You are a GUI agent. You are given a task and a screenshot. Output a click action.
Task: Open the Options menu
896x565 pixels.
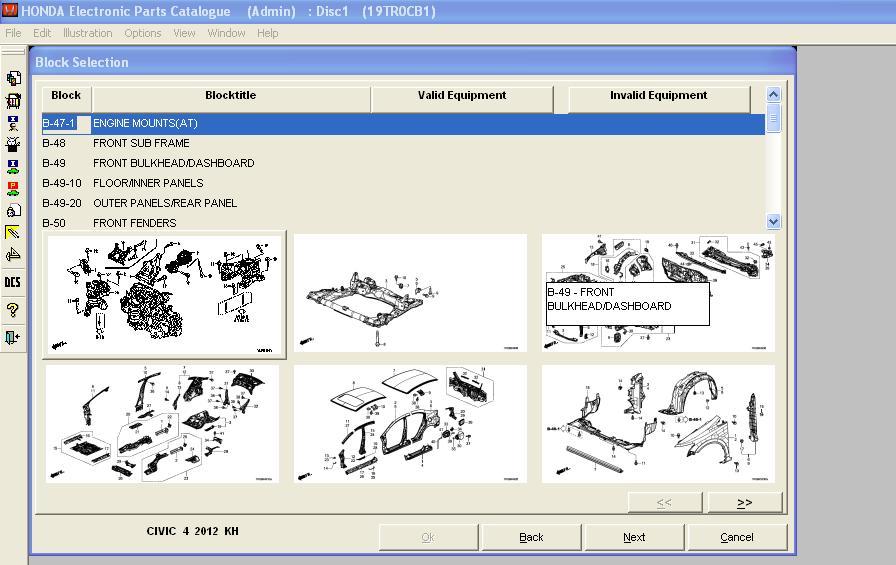click(x=143, y=33)
